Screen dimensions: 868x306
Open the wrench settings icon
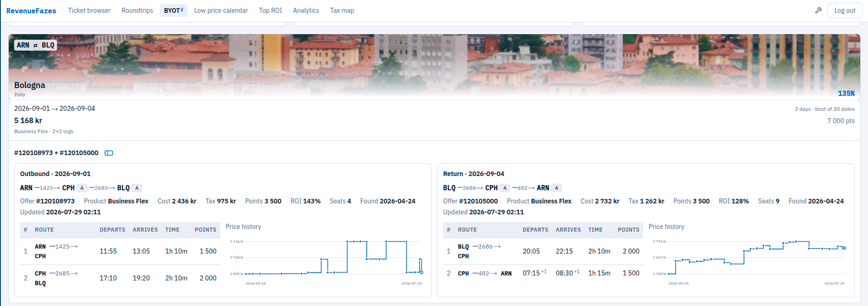click(818, 10)
